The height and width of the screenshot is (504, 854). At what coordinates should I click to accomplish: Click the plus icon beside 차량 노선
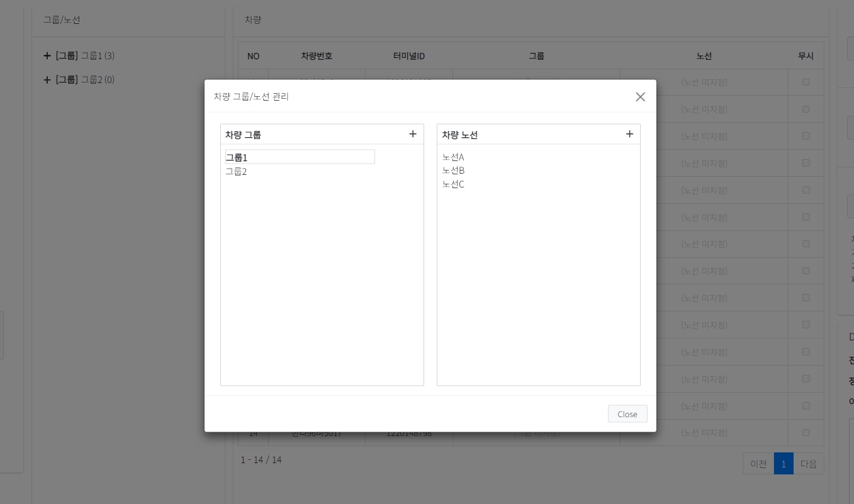coord(629,134)
